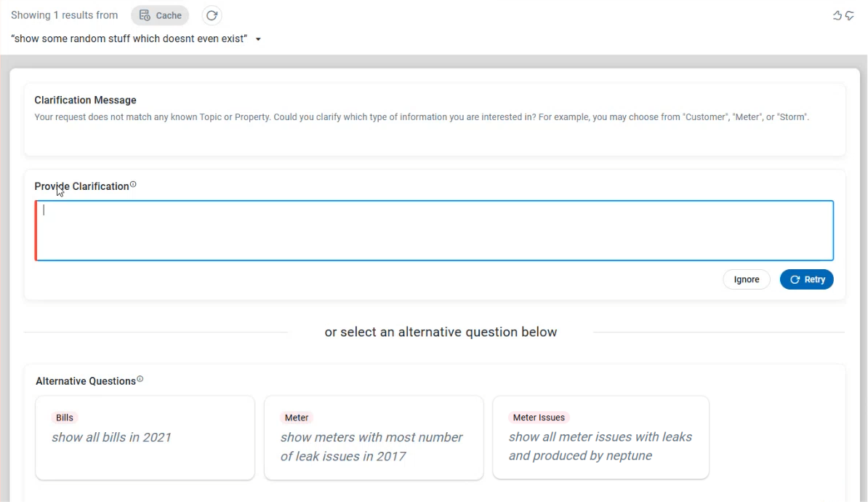This screenshot has height=502, width=868.
Task: Click the thumbs down feedback icon
Action: [849, 15]
